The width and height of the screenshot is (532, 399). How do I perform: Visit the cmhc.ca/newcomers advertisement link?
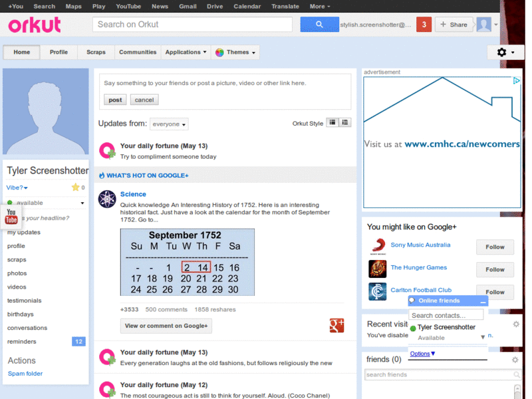[x=462, y=144]
